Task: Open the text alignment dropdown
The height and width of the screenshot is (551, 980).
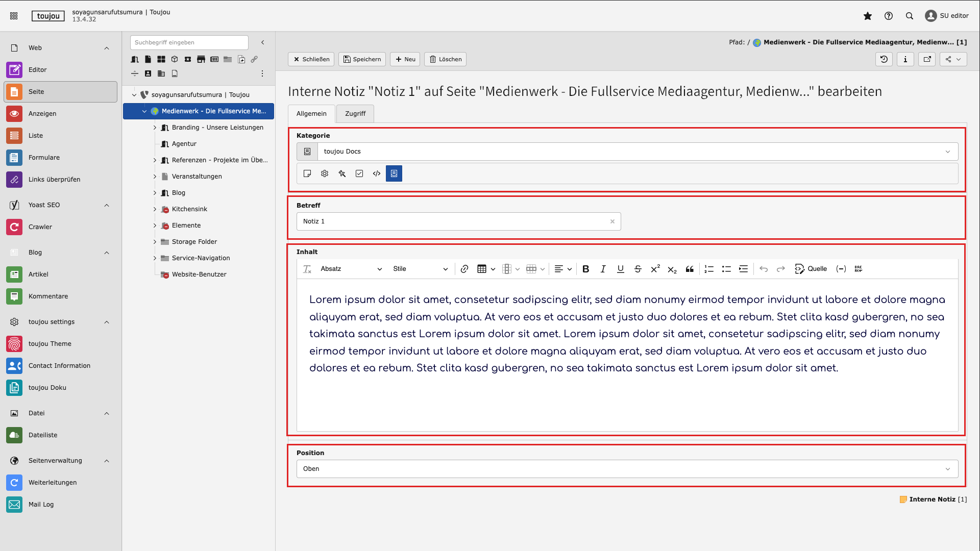Action: [563, 269]
